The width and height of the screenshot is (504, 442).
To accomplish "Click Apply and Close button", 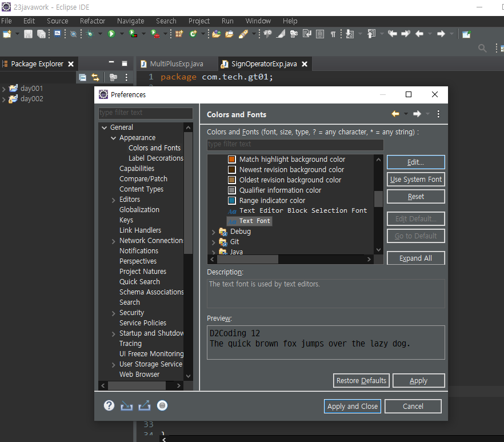I will click(x=352, y=407).
